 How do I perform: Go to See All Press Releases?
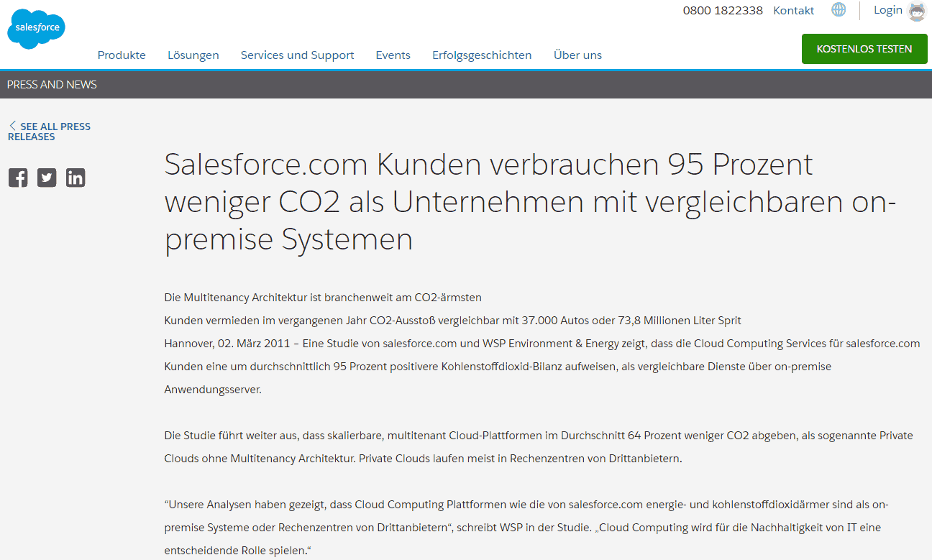(x=50, y=132)
